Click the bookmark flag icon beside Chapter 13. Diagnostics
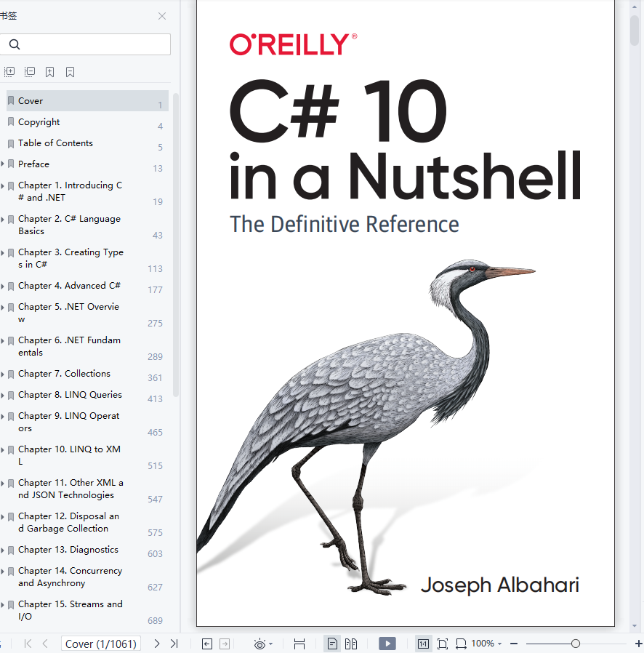The width and height of the screenshot is (644, 653). 11,550
